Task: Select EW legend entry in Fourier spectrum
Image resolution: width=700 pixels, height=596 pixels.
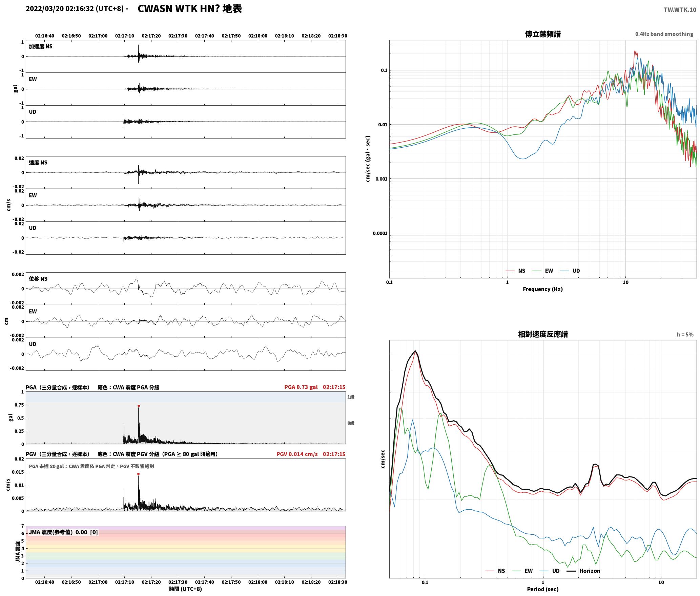Action: coord(543,271)
